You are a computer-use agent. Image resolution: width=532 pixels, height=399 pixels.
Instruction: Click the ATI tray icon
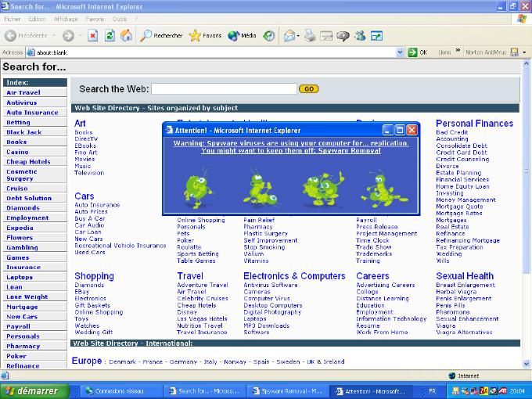(503, 391)
